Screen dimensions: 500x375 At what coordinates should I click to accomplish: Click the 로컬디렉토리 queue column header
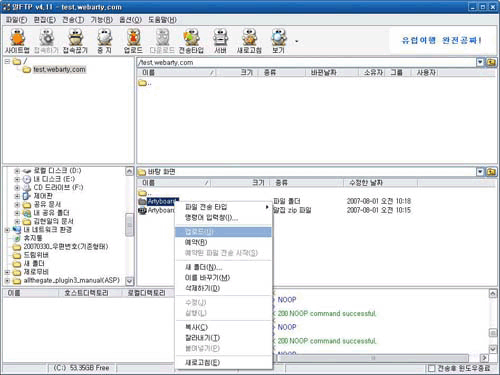(x=148, y=293)
